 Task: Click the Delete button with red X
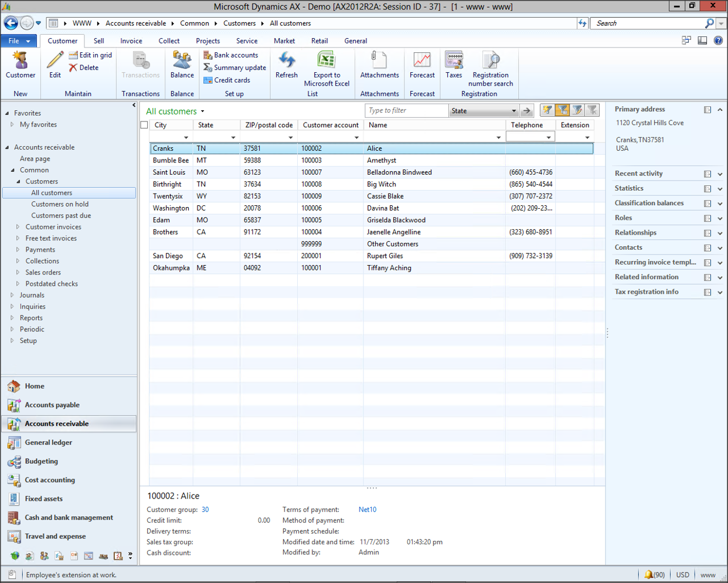(84, 68)
